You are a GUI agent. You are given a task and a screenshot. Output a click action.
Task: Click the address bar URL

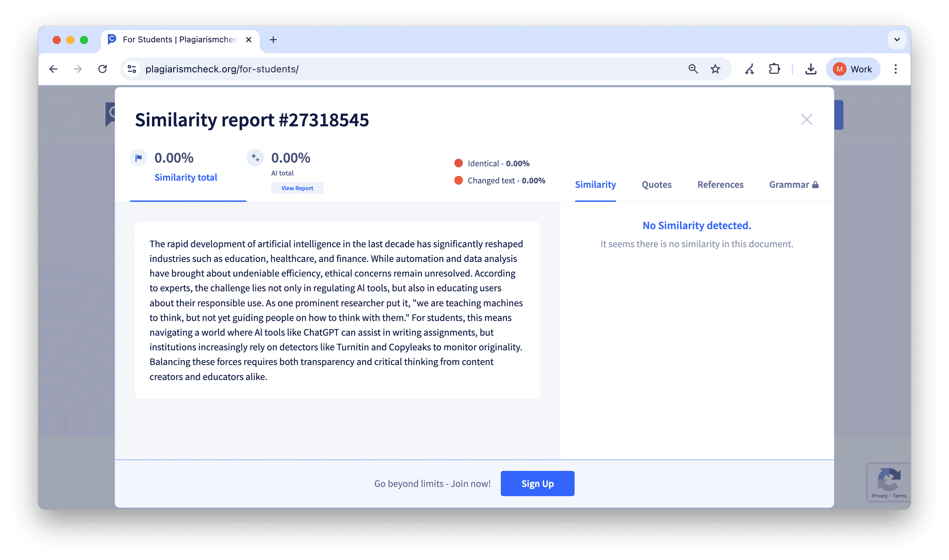222,69
